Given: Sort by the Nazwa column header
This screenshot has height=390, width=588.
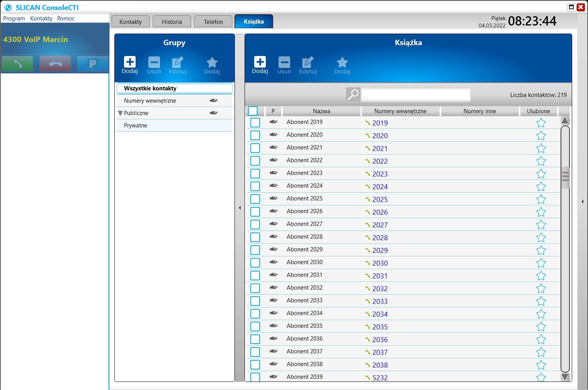Looking at the screenshot, I should 321,111.
